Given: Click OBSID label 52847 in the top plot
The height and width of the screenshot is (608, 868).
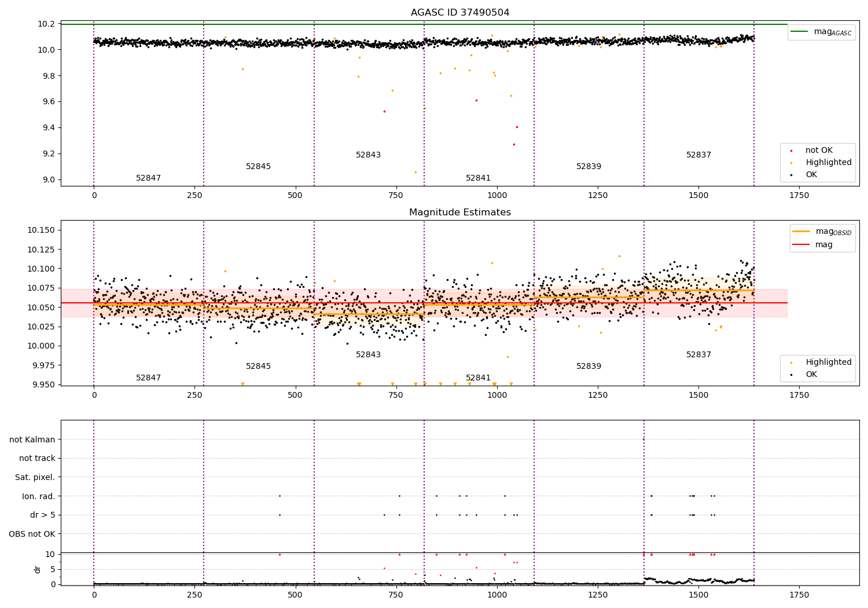Looking at the screenshot, I should point(148,178).
